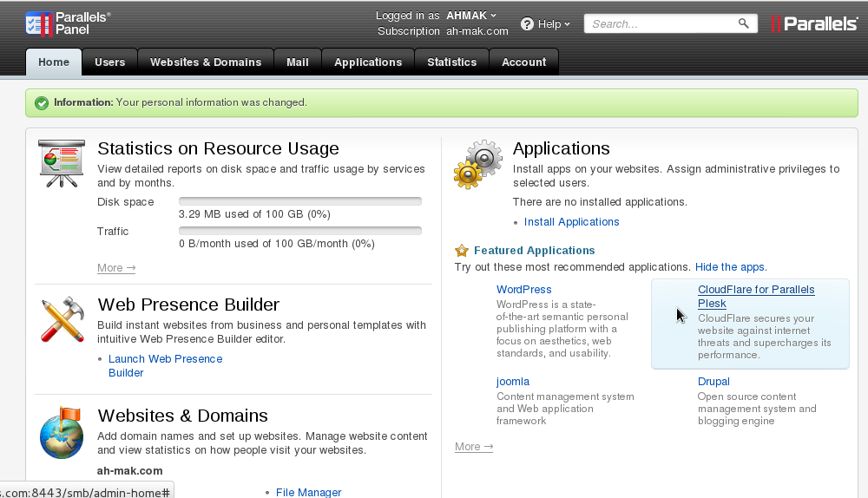The height and width of the screenshot is (498, 868).
Task: Open the File Manager link
Action: 308,492
